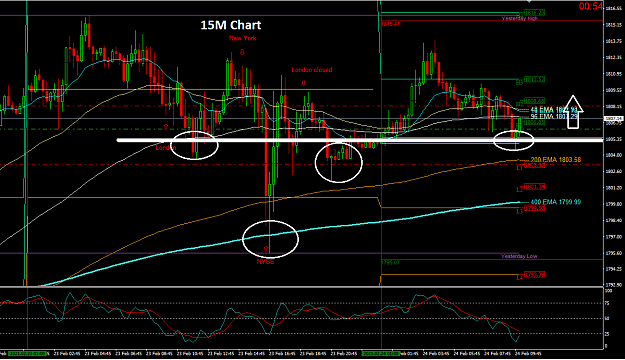Click '24 Feb 09:45' on time axis
625x360 pixels.
pos(528,353)
